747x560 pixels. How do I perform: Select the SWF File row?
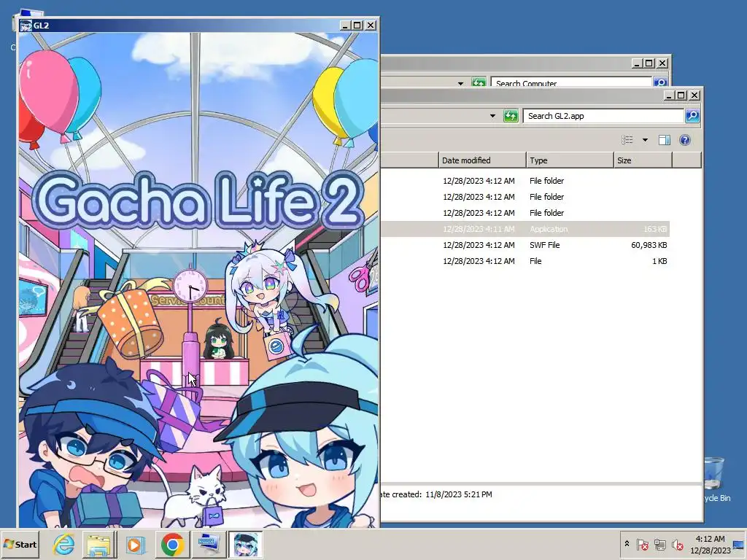(525, 245)
